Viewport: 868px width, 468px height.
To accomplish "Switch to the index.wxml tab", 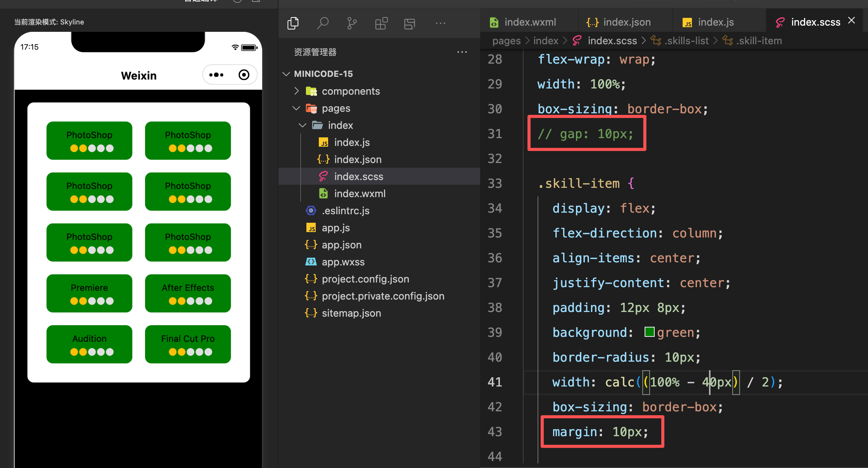I will (530, 22).
